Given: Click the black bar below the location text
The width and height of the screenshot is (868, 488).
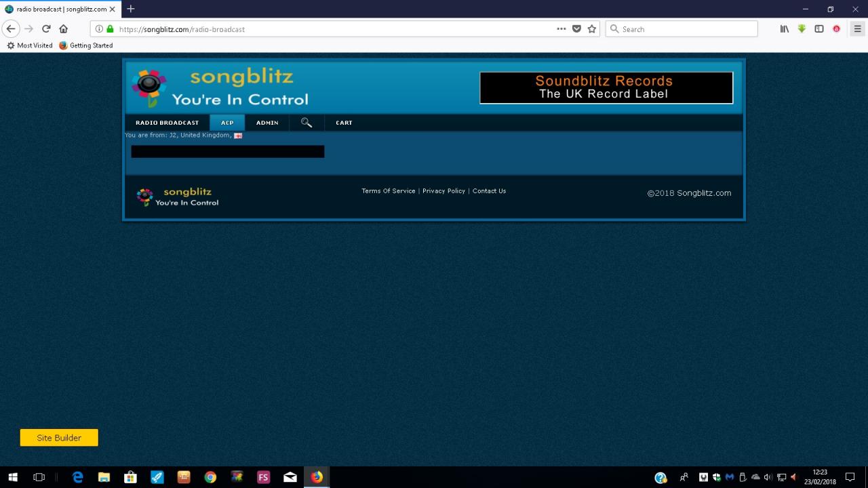Looking at the screenshot, I should click(x=228, y=151).
